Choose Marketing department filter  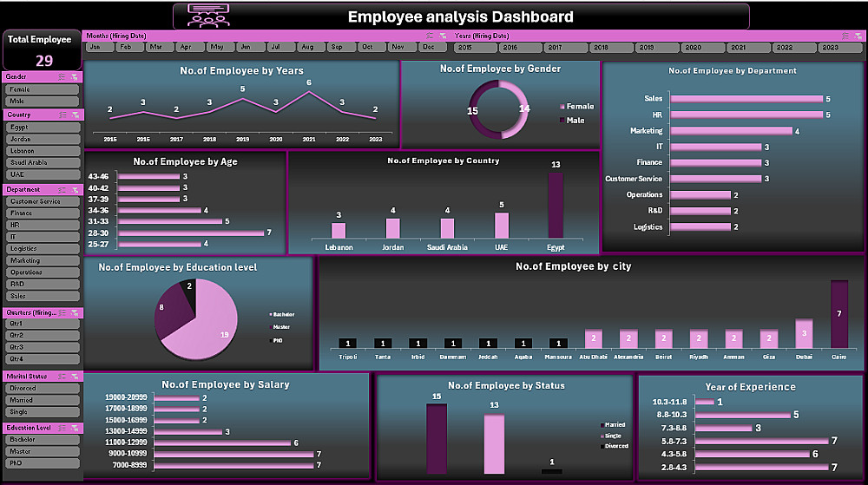42,261
